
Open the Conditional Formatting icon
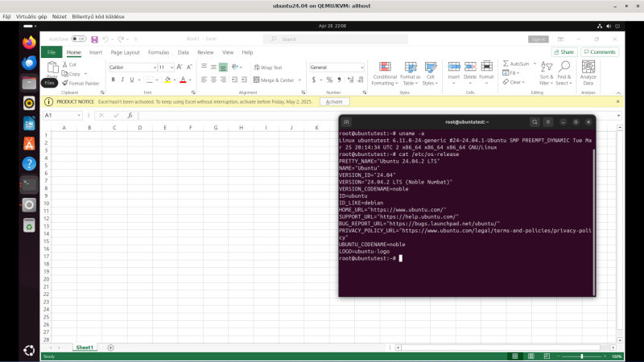coord(385,67)
